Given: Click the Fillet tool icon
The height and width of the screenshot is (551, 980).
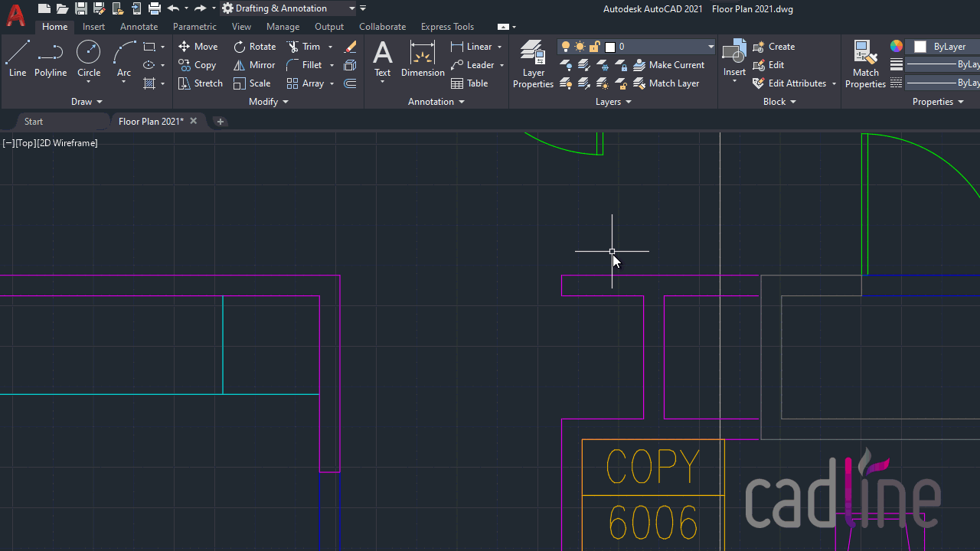Looking at the screenshot, I should click(x=292, y=65).
